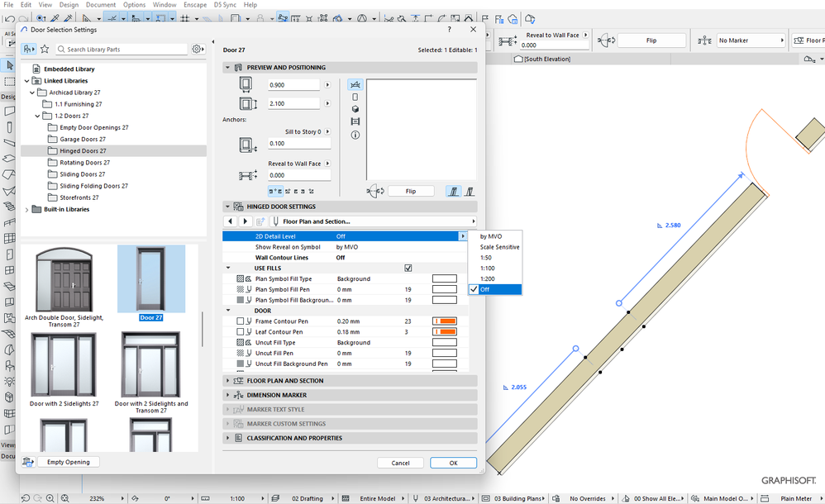Click the door height field showing 2.100
Image resolution: width=825 pixels, height=504 pixels.
(x=293, y=103)
